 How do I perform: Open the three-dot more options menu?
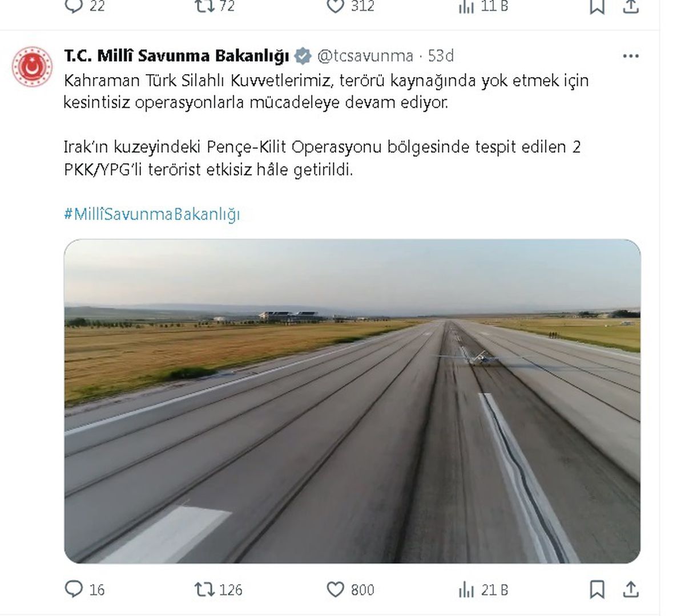[x=631, y=56]
